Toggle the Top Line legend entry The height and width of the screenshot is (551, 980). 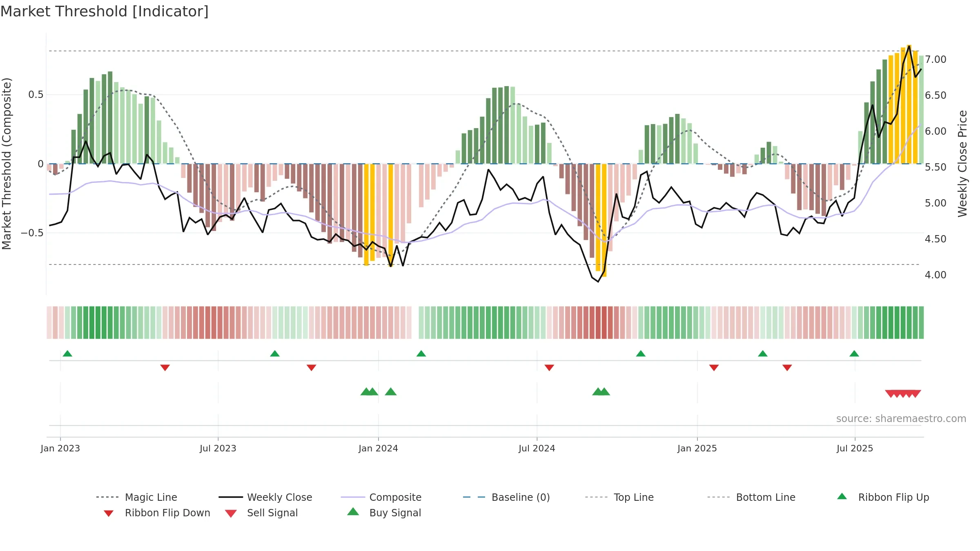coord(619,497)
